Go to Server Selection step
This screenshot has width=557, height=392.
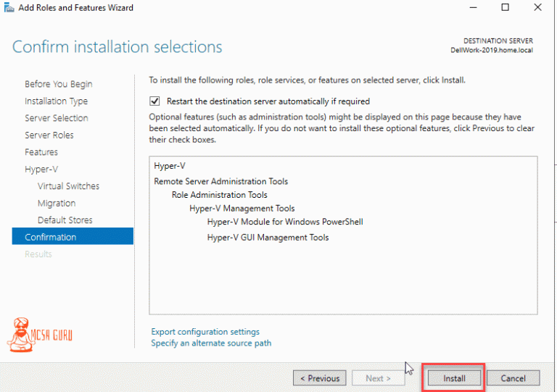point(57,118)
